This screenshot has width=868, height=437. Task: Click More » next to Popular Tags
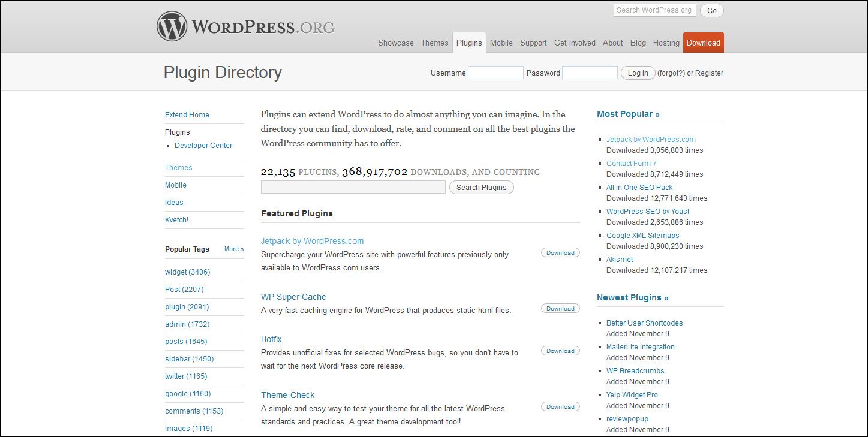pos(234,249)
